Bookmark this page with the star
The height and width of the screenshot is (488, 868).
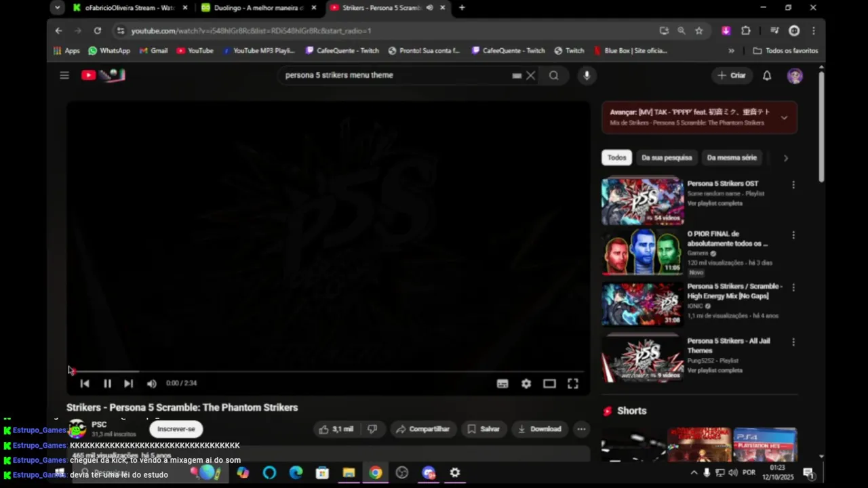[699, 30]
